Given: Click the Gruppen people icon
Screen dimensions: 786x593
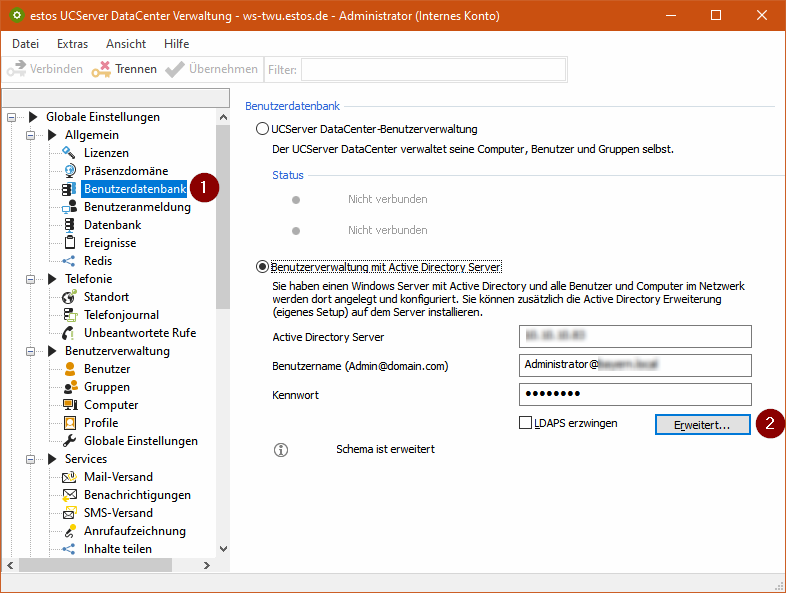Looking at the screenshot, I should 69,387.
